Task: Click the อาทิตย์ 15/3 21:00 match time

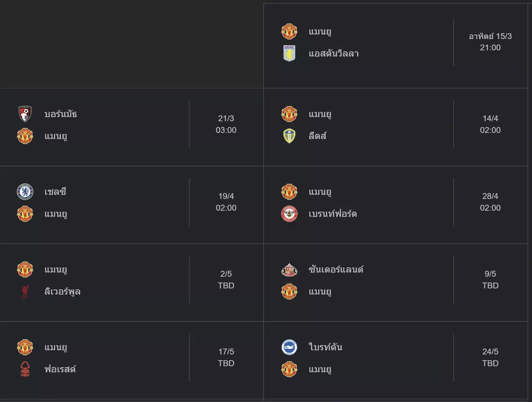Action: click(490, 42)
